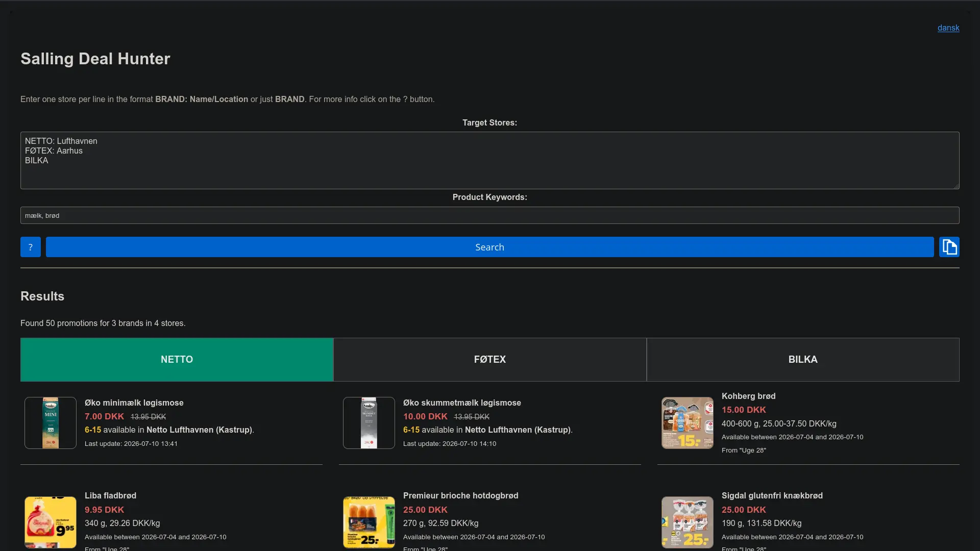
Task: Click '340 g, 29.26 DKK/kg' text
Action: coord(122,523)
